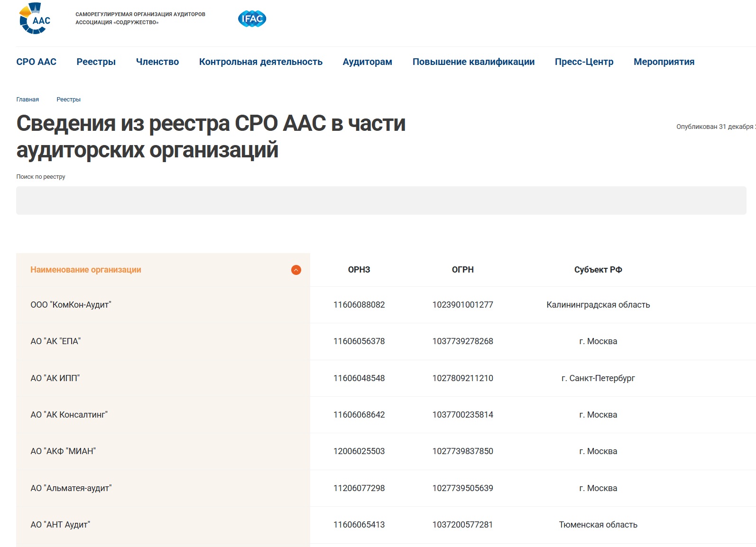The height and width of the screenshot is (547, 756).
Task: Click the Опубликован 31 декабря date text
Action: (x=716, y=127)
